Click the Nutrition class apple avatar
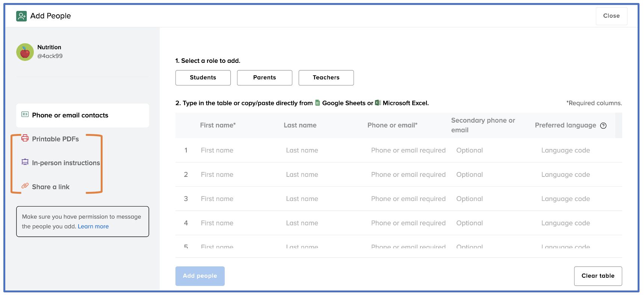The width and height of the screenshot is (644, 295). [x=25, y=52]
